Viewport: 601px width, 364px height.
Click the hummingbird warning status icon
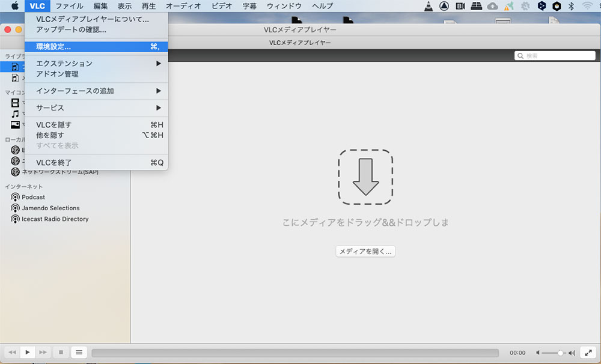point(508,6)
